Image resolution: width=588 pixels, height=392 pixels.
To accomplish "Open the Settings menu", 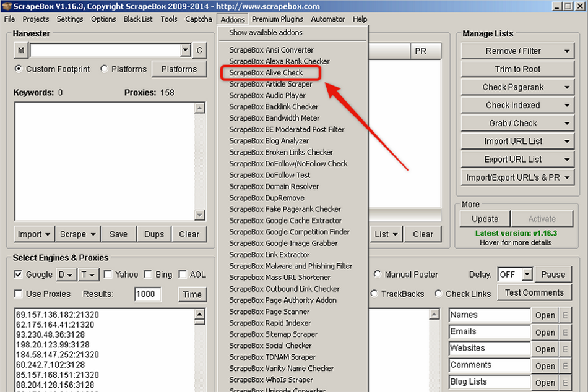I will 70,19.
